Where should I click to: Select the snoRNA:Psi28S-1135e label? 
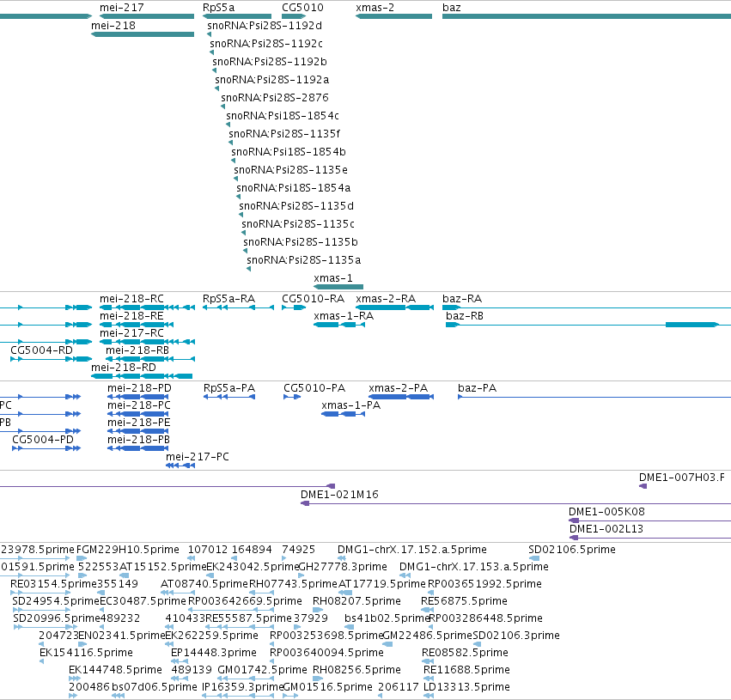pos(291,170)
